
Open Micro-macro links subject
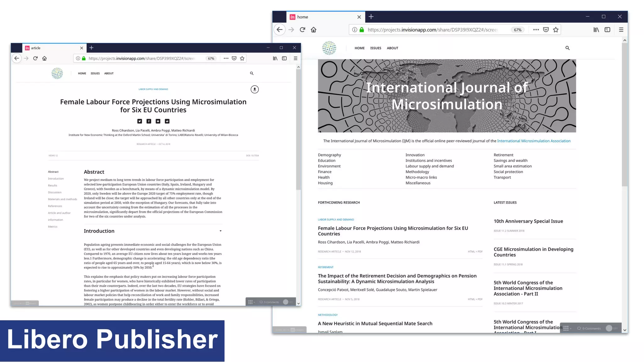(x=421, y=178)
